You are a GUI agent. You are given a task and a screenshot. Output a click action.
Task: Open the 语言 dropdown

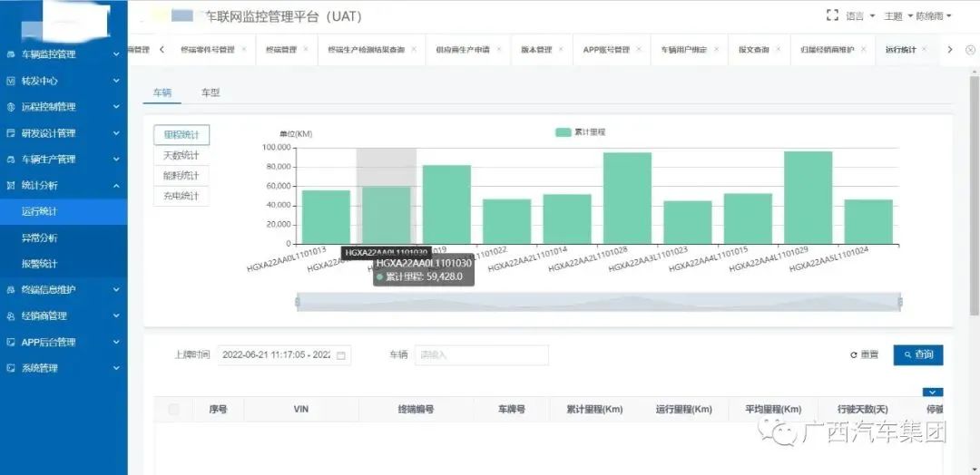point(860,16)
